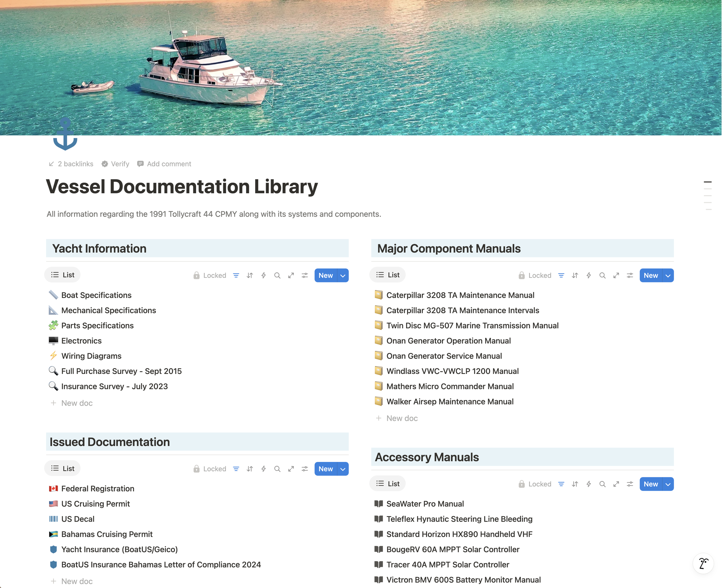Toggle Locked state on Accessory Manuals database
This screenshot has width=722, height=588.
(535, 484)
